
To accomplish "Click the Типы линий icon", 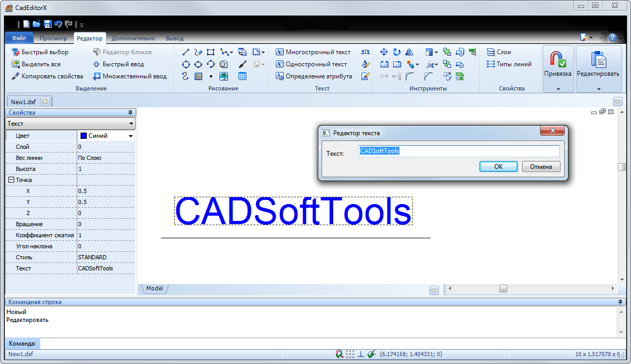I will pos(490,64).
